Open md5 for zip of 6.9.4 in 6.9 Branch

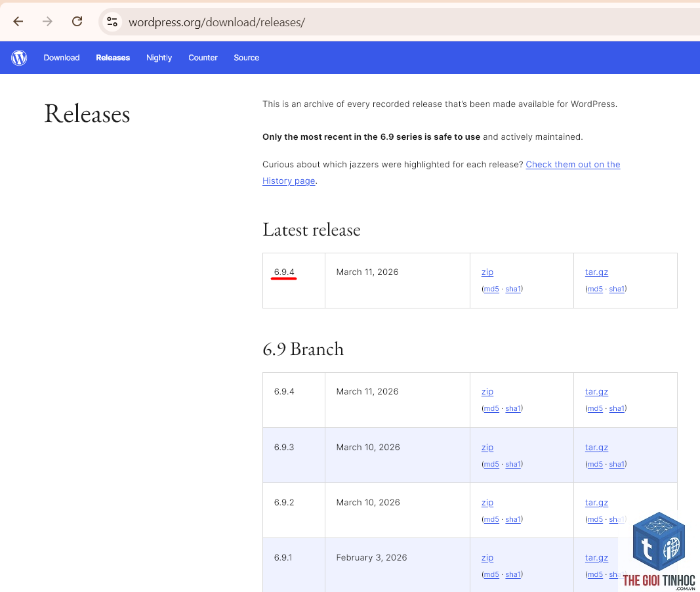pos(491,408)
